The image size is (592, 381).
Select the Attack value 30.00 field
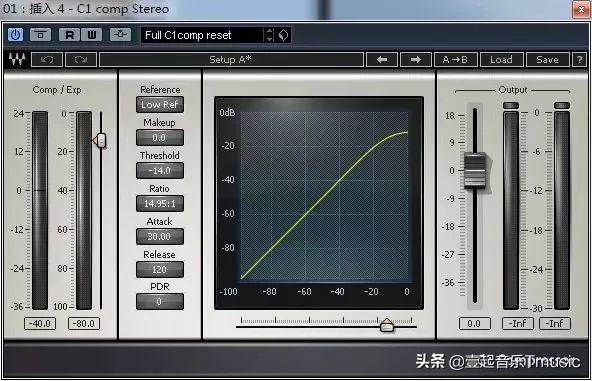[x=160, y=236]
